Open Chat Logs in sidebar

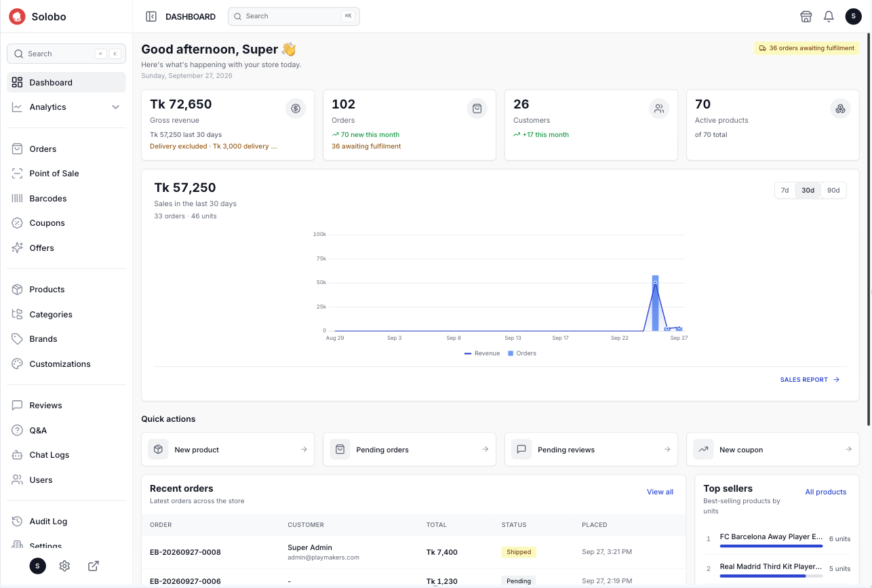pyautogui.click(x=66, y=455)
